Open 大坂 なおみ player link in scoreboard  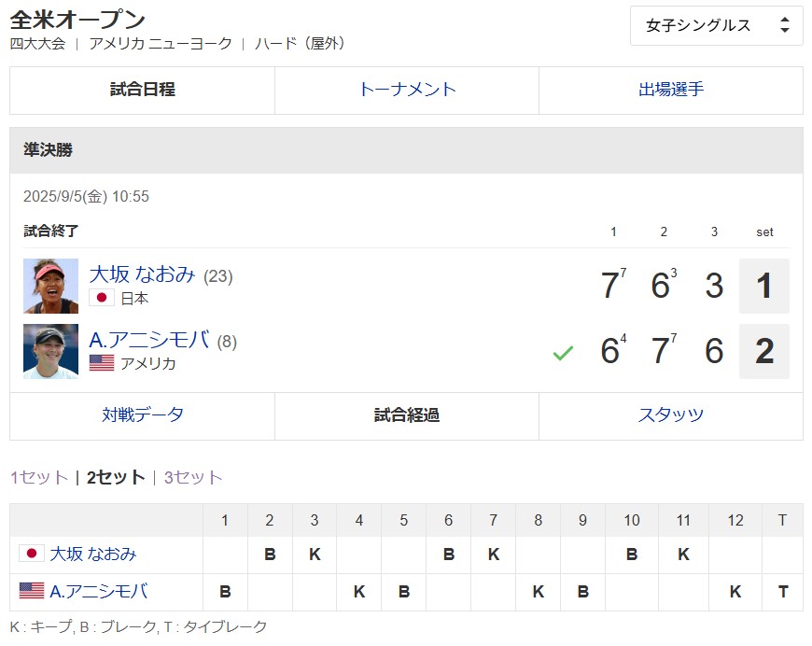(142, 274)
